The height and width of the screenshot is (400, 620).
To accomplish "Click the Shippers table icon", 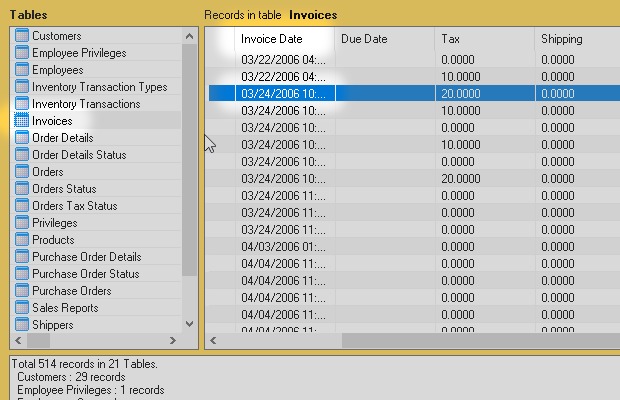I will [x=22, y=325].
